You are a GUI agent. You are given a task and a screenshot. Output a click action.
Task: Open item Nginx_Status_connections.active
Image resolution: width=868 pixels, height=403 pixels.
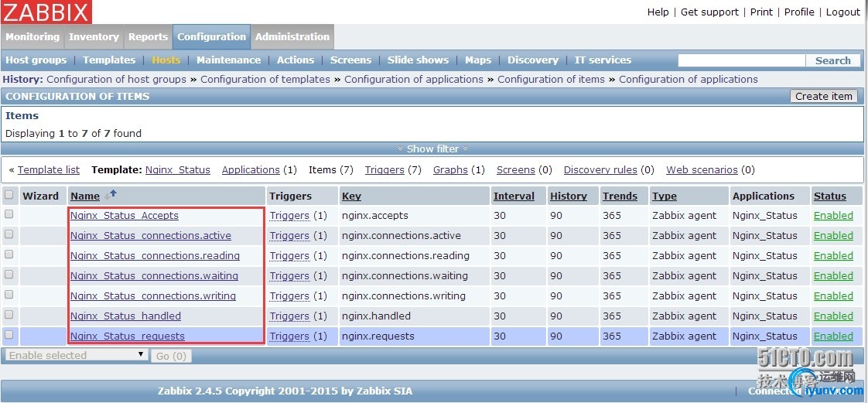pyautogui.click(x=151, y=235)
